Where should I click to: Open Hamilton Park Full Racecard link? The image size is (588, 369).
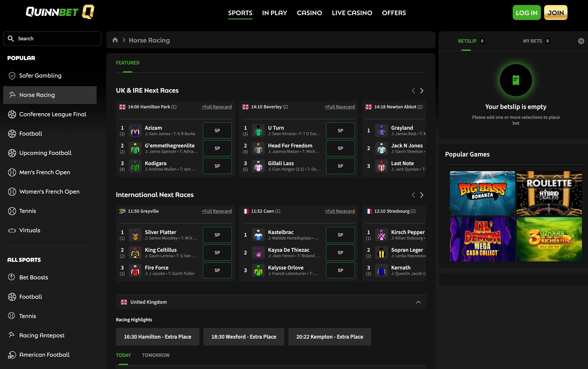pyautogui.click(x=217, y=107)
